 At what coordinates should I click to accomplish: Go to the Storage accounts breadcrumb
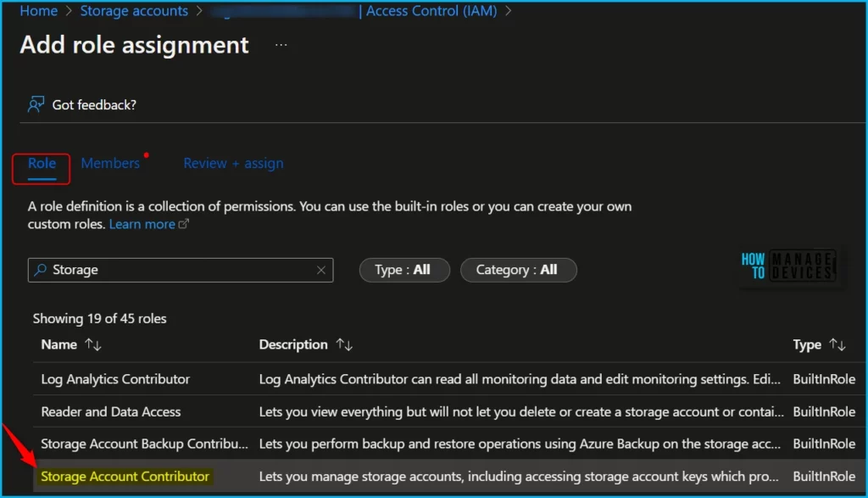[134, 10]
